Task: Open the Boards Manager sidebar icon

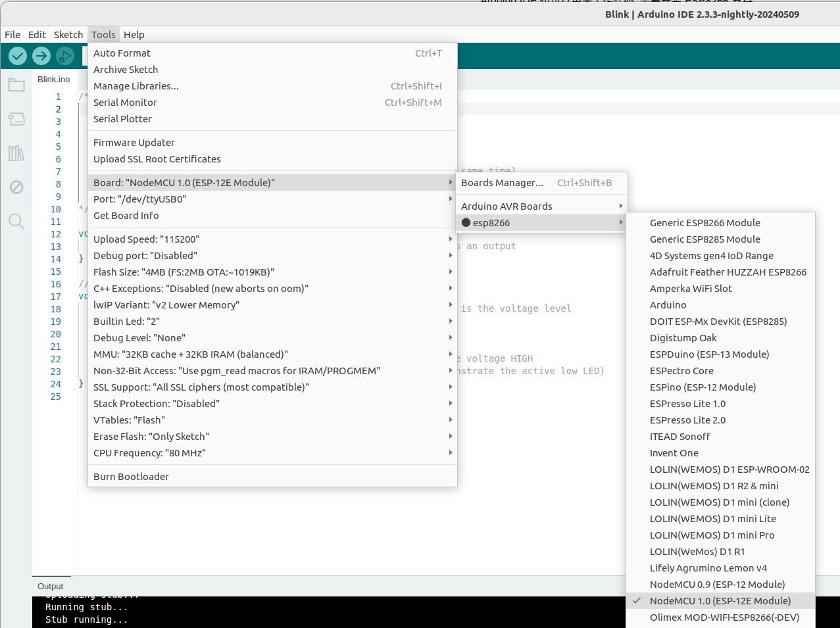Action: 16,119
